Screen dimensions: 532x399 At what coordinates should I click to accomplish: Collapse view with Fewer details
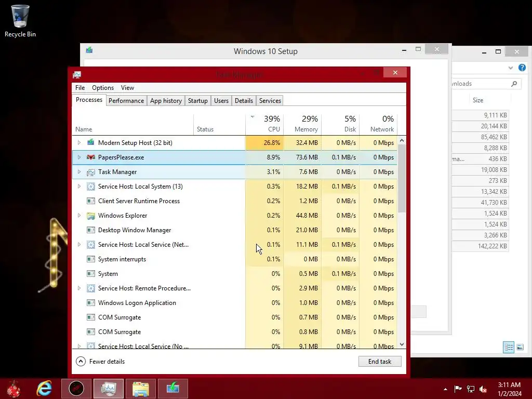click(x=100, y=362)
